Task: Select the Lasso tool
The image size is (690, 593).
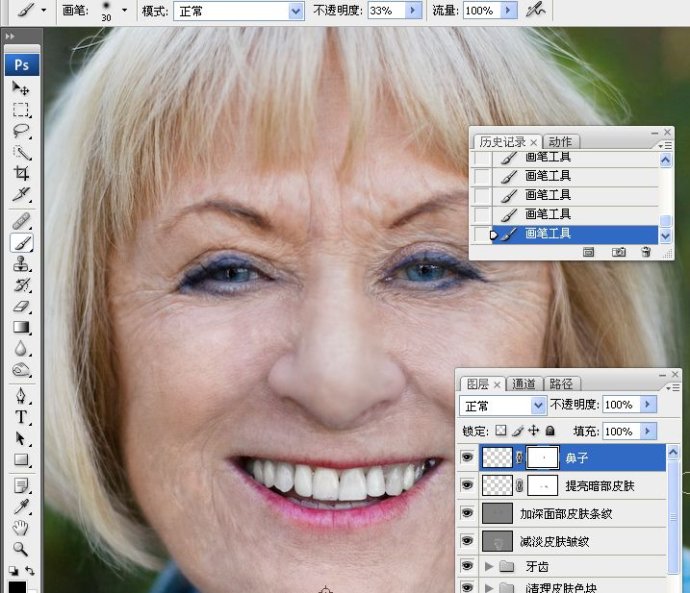Action: tap(21, 131)
